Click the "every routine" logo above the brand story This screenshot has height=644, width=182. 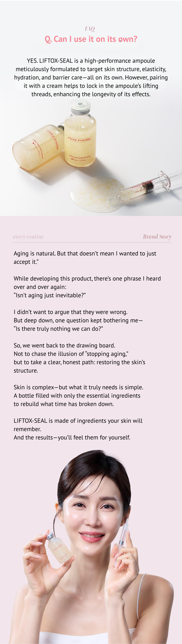[x=28, y=237]
